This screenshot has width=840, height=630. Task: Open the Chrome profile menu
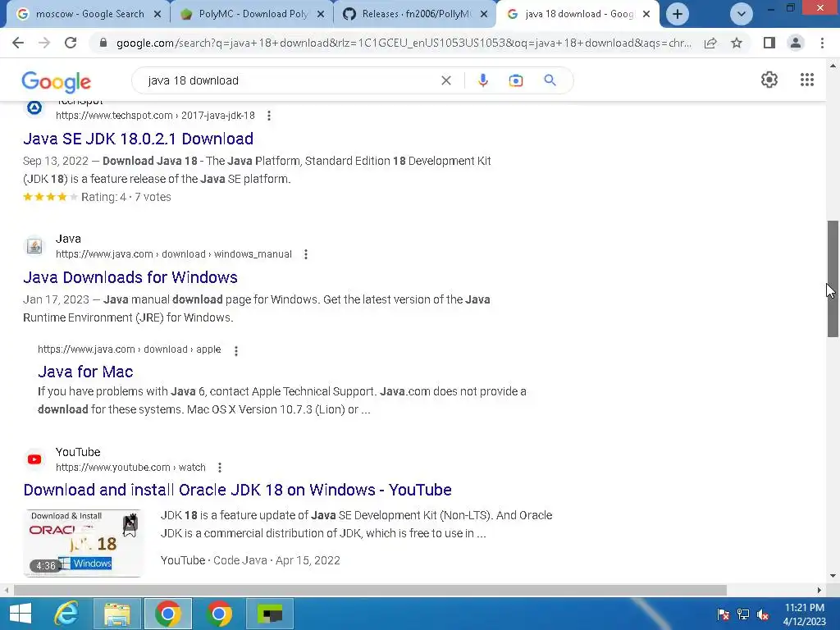(x=796, y=43)
